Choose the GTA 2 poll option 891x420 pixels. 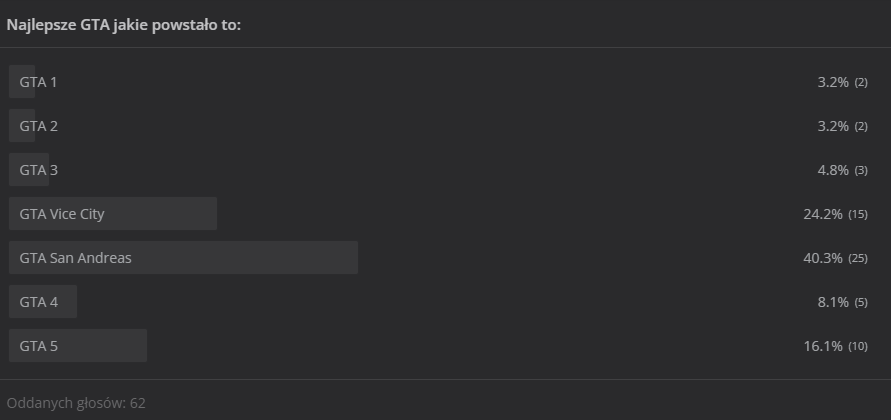tap(38, 126)
